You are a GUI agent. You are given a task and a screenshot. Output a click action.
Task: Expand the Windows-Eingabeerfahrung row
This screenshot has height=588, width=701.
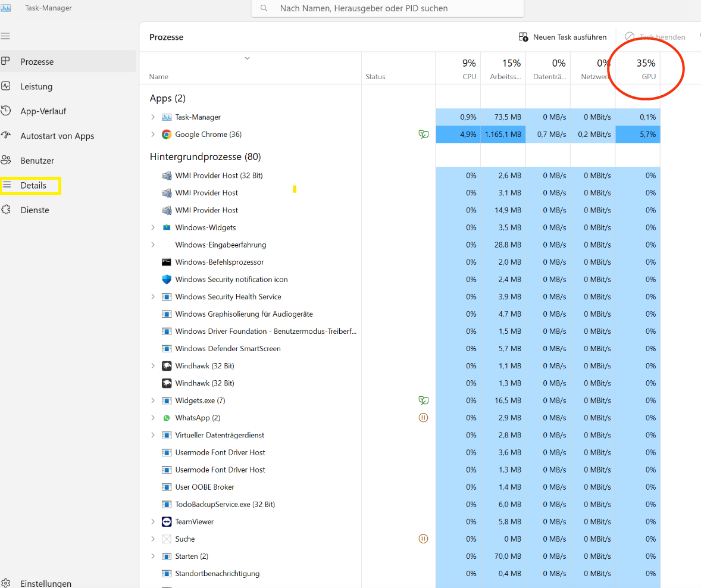pyautogui.click(x=153, y=245)
